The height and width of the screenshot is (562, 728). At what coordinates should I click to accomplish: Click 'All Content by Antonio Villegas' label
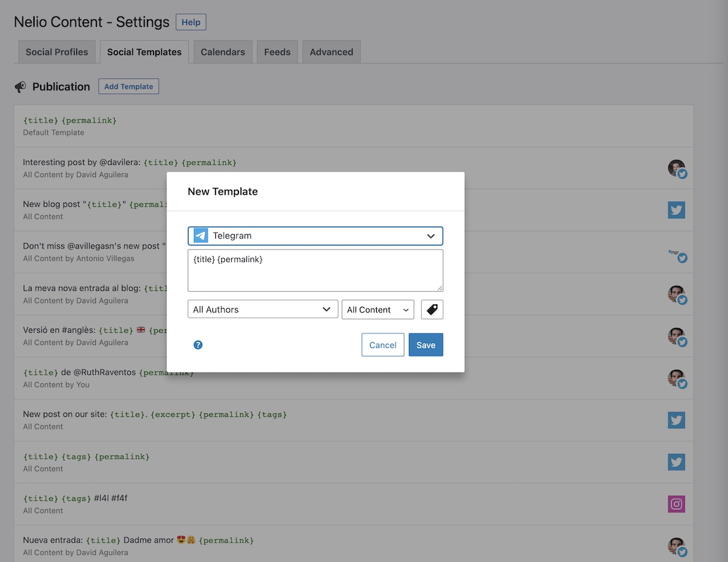point(79,258)
